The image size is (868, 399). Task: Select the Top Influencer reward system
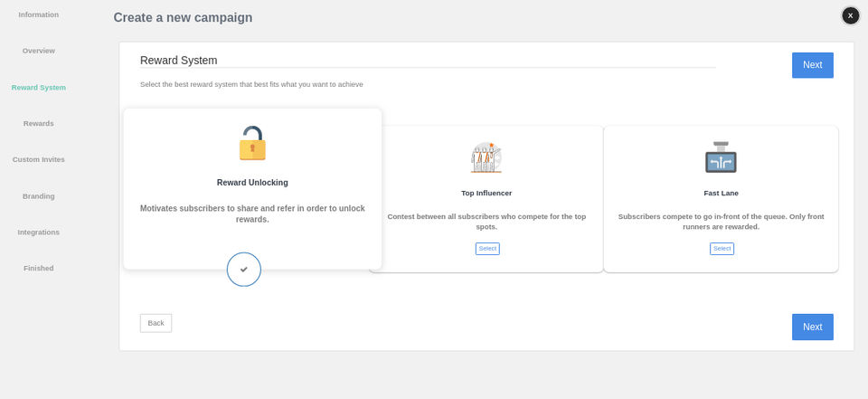[487, 249]
